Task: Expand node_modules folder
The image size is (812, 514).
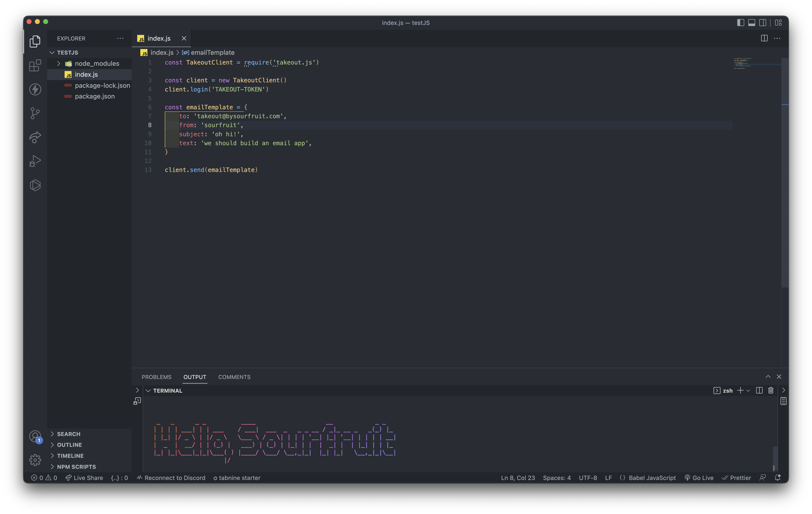Action: [x=89, y=63]
